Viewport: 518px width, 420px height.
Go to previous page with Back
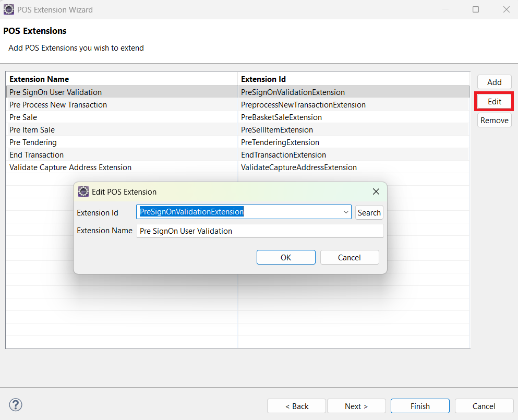(x=296, y=406)
